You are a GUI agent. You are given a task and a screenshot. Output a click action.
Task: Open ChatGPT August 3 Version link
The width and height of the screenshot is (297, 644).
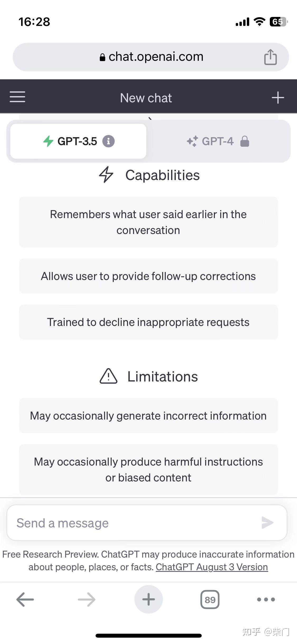[x=212, y=567]
